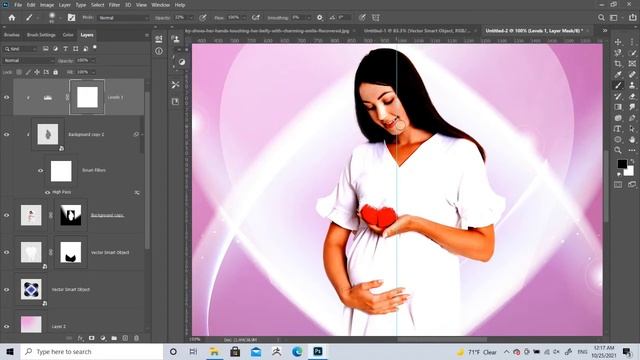The image size is (640, 360).
Task: Open the Properties panel info icon
Action: coord(159,51)
